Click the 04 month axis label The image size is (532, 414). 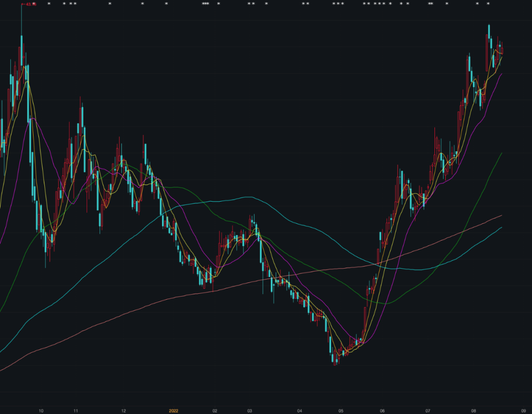pos(299,411)
